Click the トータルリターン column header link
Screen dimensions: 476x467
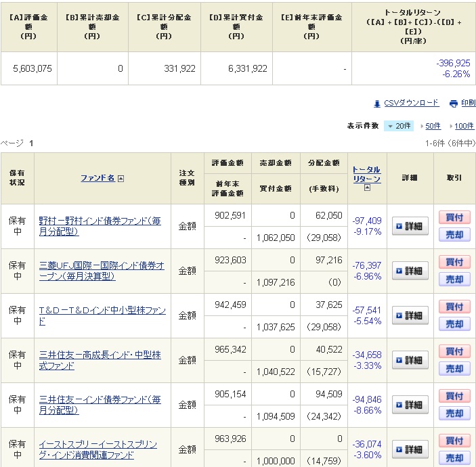pyautogui.click(x=366, y=174)
